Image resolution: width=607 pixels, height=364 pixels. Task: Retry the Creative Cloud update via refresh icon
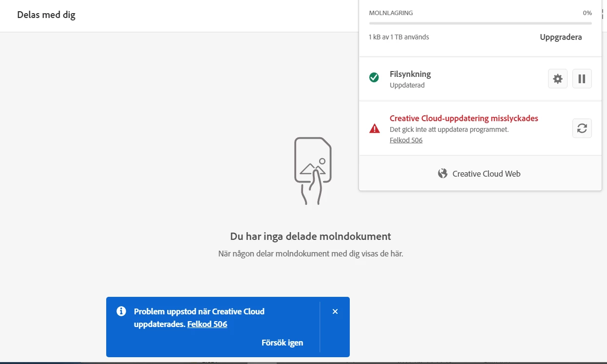coord(582,128)
